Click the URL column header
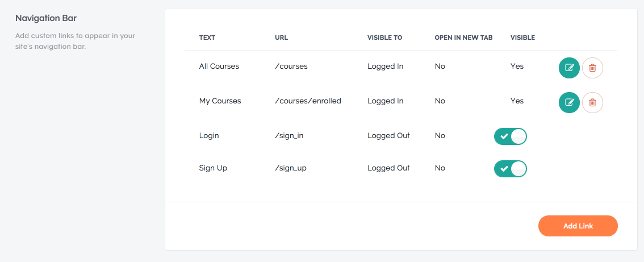644x262 pixels. click(281, 38)
